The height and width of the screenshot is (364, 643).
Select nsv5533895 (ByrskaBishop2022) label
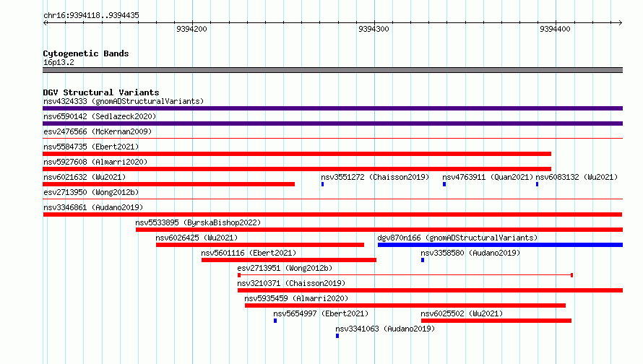pos(198,222)
